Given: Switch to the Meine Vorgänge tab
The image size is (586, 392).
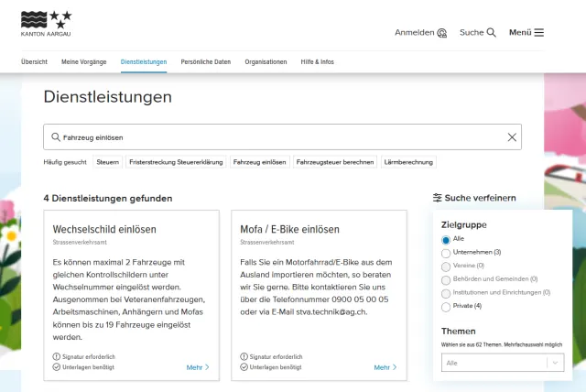Looking at the screenshot, I should tap(83, 62).
